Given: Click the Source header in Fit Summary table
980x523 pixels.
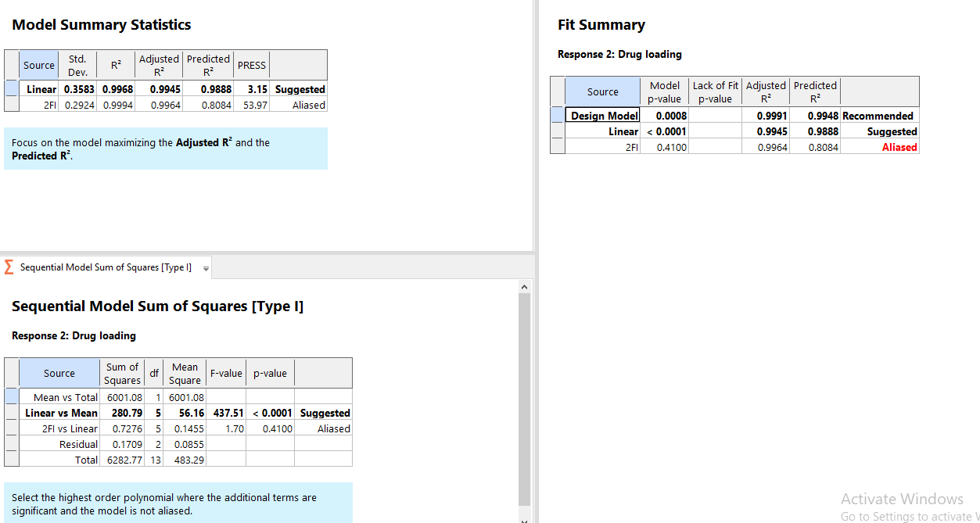Looking at the screenshot, I should 602,91.
